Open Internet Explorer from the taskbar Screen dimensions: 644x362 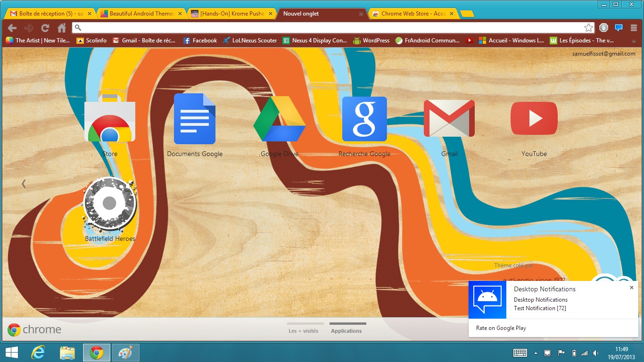click(x=38, y=352)
